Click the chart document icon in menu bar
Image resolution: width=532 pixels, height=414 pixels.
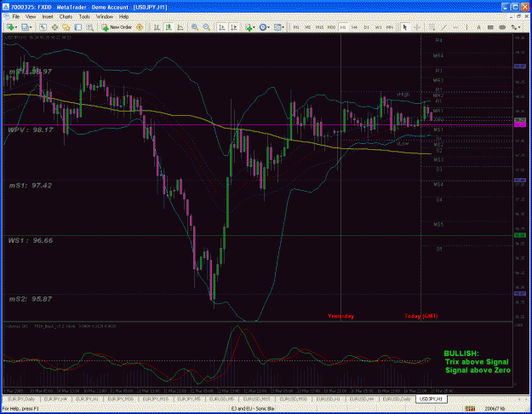point(7,17)
